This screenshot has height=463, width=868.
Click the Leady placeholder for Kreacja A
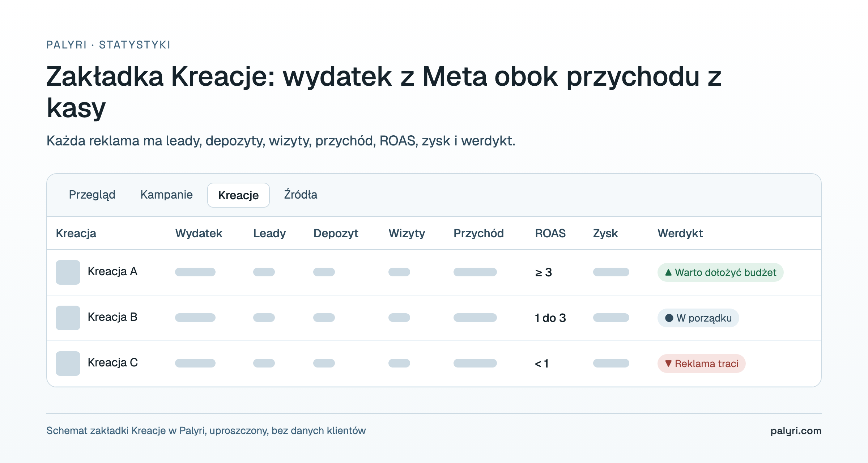click(264, 272)
